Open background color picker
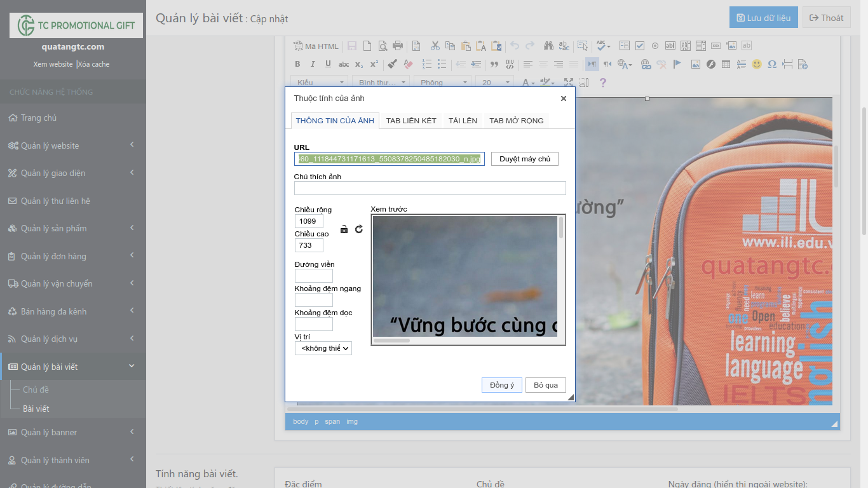Screen dimensions: 868x488 pos(546,83)
